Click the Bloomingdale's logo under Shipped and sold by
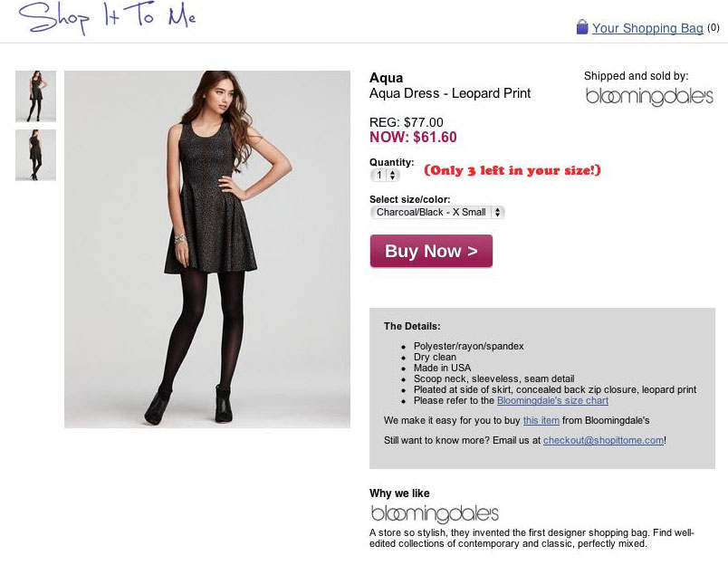 (649, 97)
